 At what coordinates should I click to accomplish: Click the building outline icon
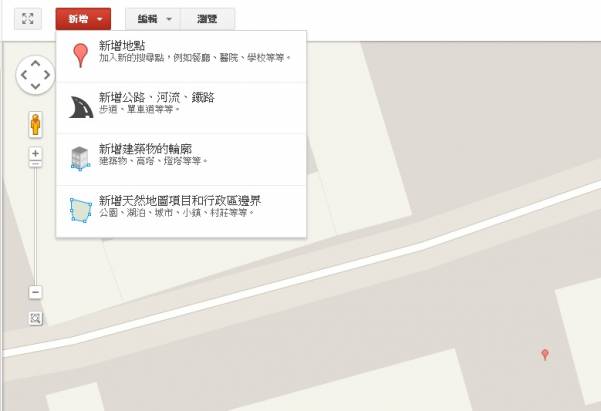tap(80, 158)
